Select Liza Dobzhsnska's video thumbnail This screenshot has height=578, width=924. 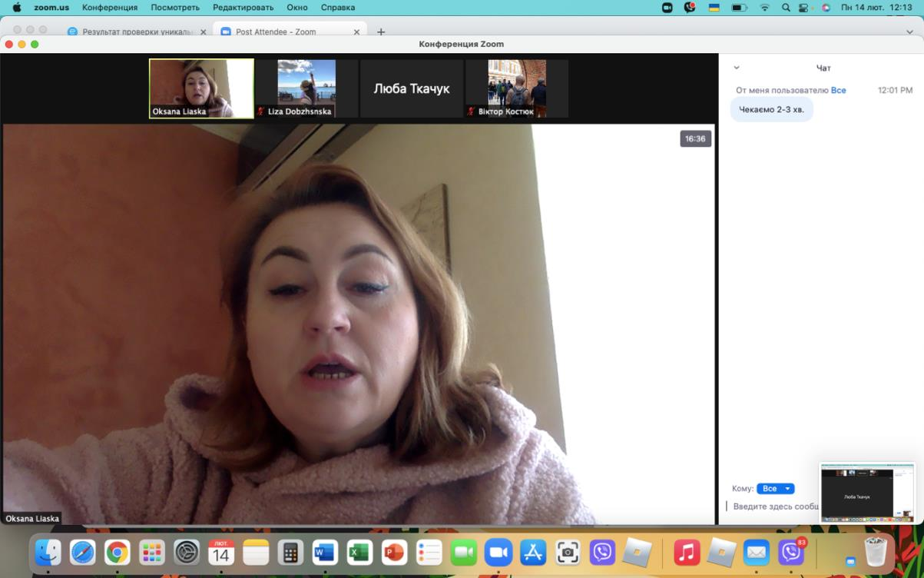click(306, 88)
